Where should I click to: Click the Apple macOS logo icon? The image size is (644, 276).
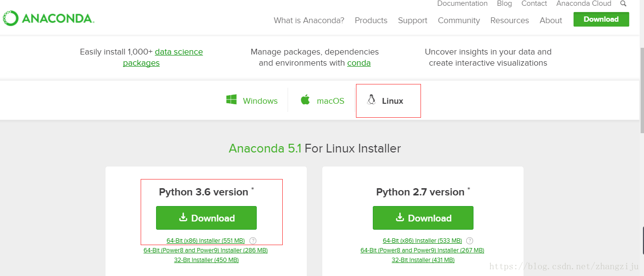[x=305, y=100]
